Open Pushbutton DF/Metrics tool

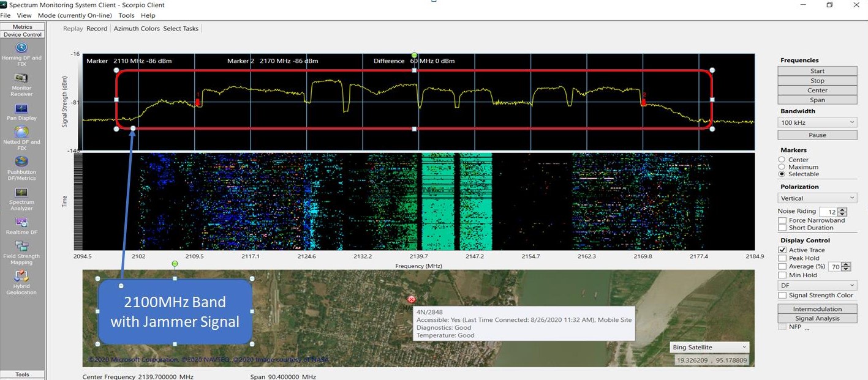click(x=21, y=169)
